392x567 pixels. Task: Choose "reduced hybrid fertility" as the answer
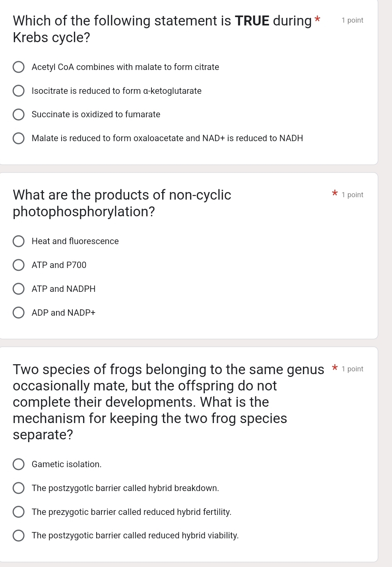(x=19, y=512)
